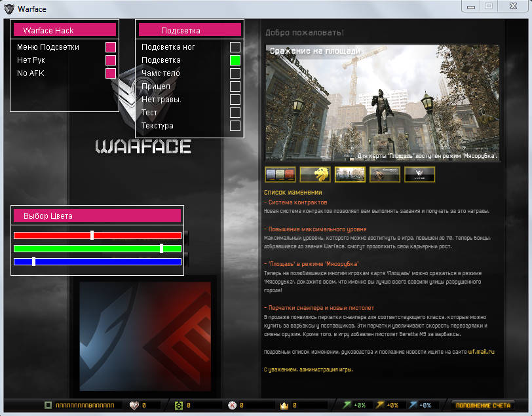The height and width of the screenshot is (416, 532).
Task: Disable the green Подсветка checkbox
Action: click(235, 60)
